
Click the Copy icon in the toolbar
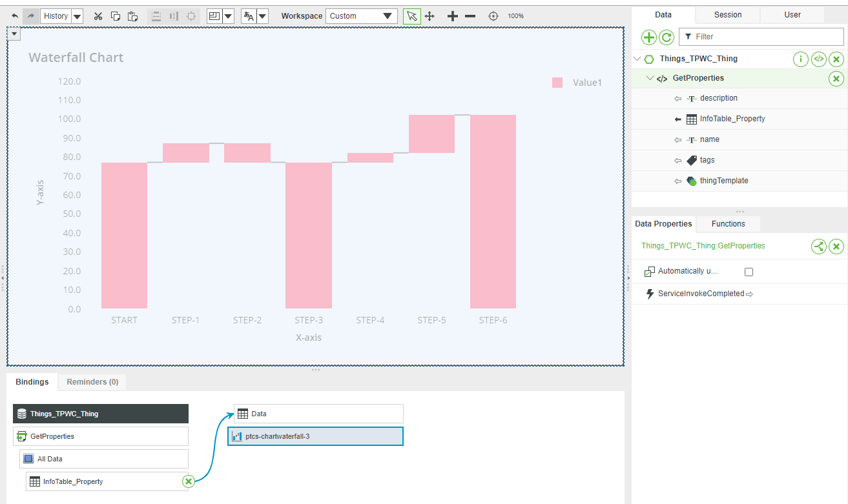pyautogui.click(x=115, y=15)
